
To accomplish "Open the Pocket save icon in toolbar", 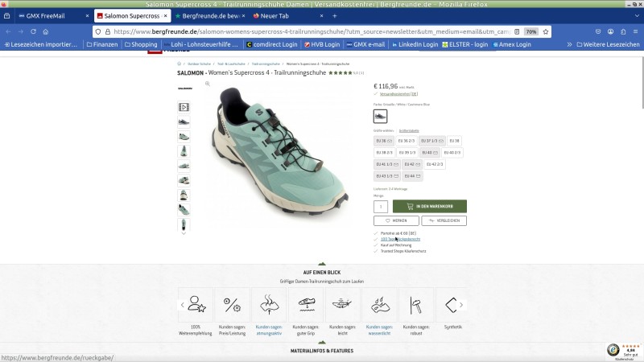I will tap(598, 31).
